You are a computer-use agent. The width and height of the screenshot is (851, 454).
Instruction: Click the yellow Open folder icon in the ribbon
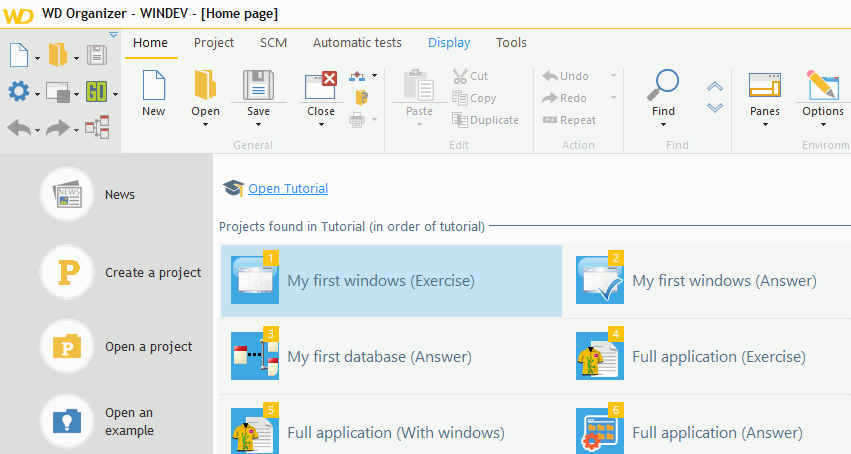(x=205, y=85)
